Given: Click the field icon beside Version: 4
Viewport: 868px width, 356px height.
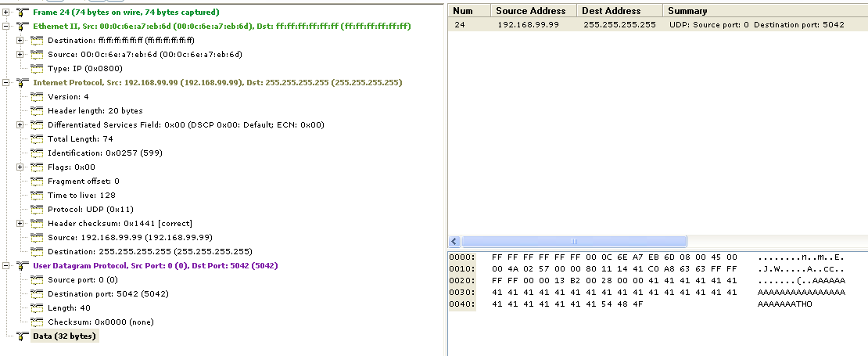Looking at the screenshot, I should [x=37, y=97].
